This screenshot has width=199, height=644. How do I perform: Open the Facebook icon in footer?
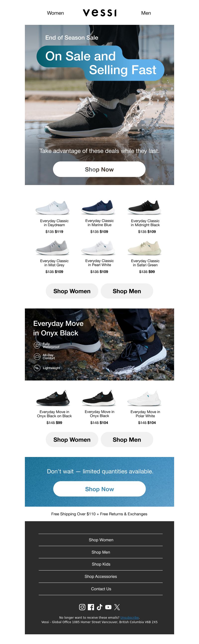91,607
